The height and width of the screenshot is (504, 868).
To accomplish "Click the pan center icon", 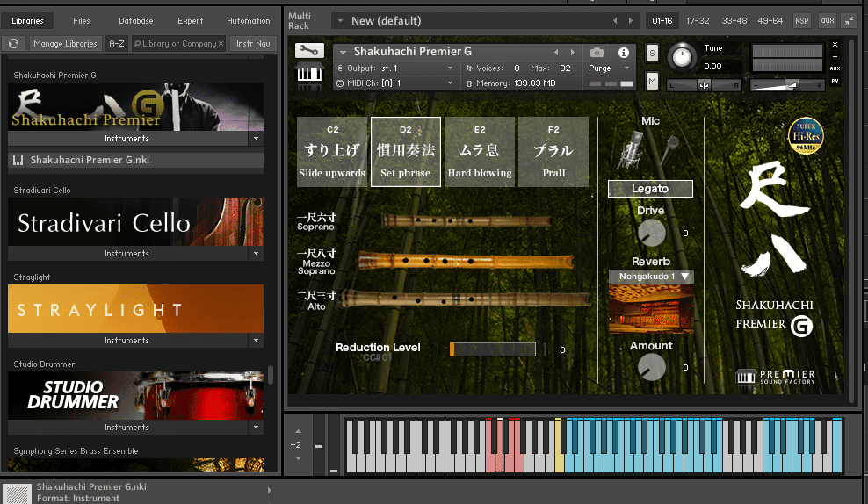I will (x=704, y=85).
